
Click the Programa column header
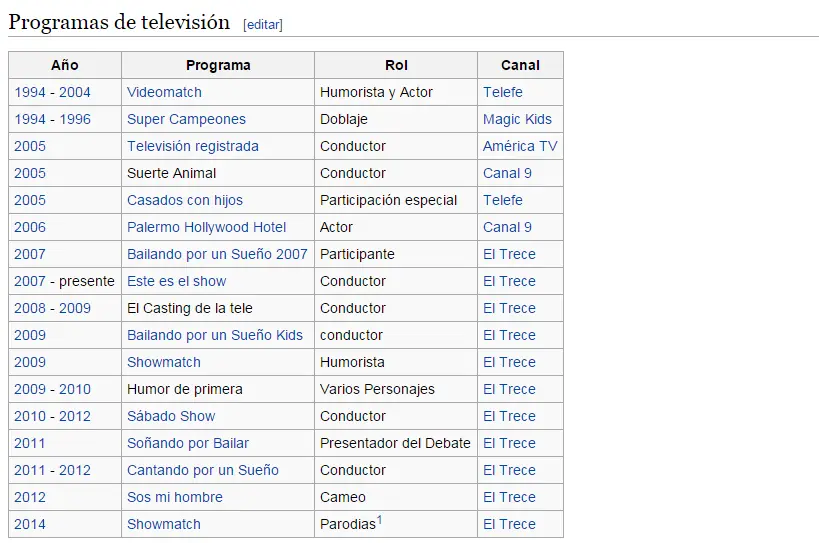[x=218, y=65]
